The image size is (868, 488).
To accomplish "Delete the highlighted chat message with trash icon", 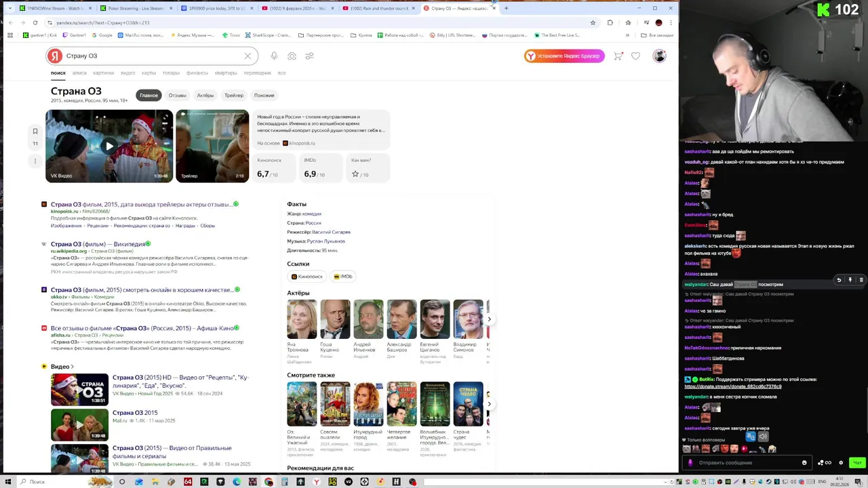I will [x=861, y=280].
